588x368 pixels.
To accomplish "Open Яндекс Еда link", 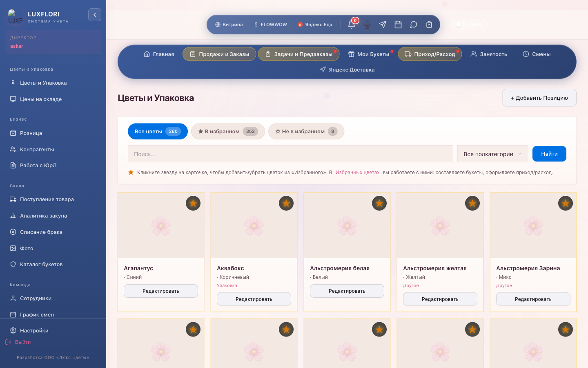I will [x=315, y=25].
